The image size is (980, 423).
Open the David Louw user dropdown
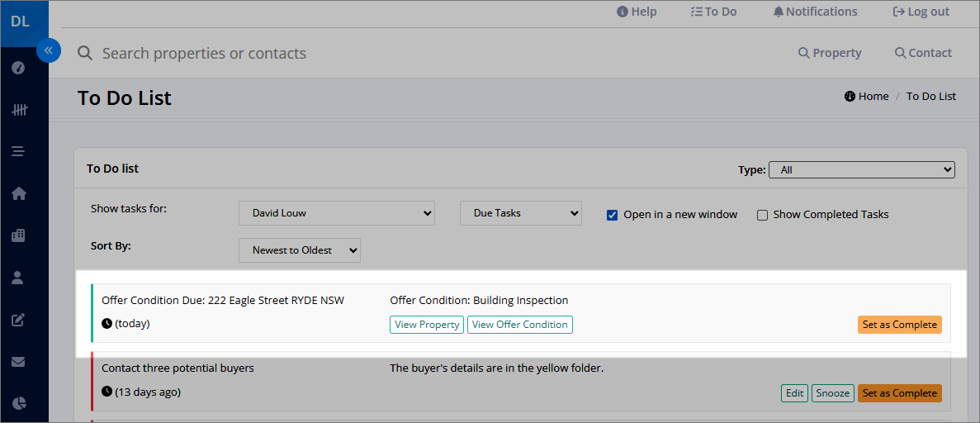click(x=337, y=213)
